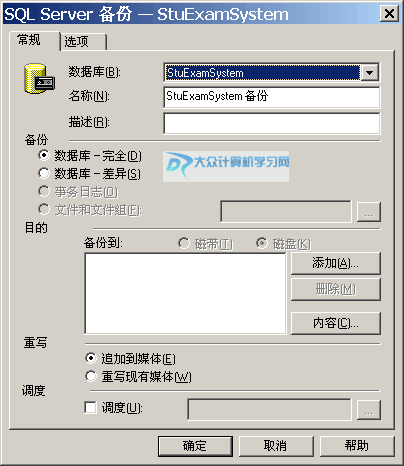Select StuExamSystem in database combo box
Image resolution: width=404 pixels, height=466 pixels.
tap(263, 72)
